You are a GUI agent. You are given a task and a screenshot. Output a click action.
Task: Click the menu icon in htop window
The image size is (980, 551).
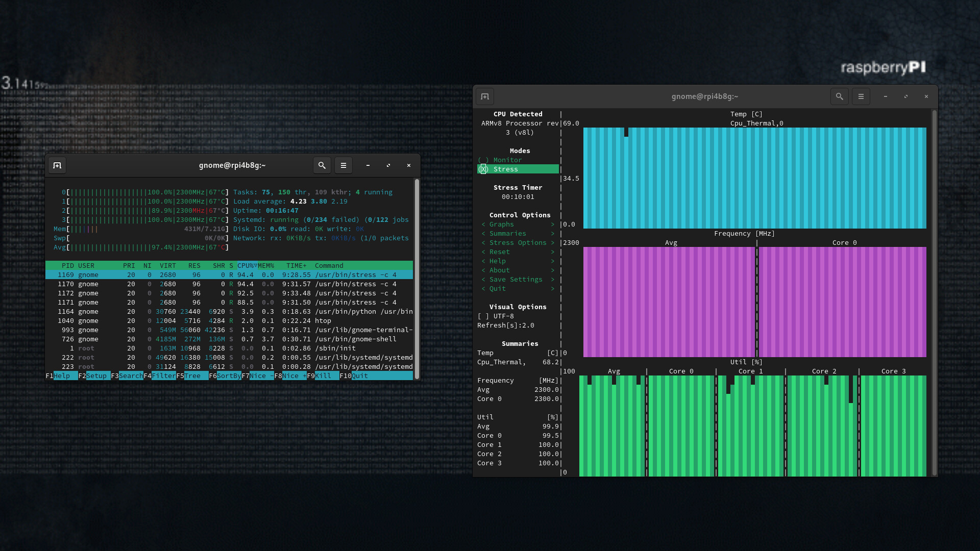pos(344,165)
